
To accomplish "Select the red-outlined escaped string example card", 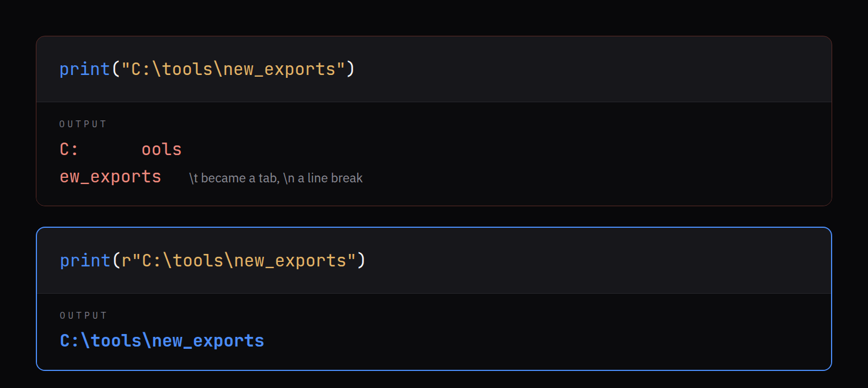I will click(434, 121).
